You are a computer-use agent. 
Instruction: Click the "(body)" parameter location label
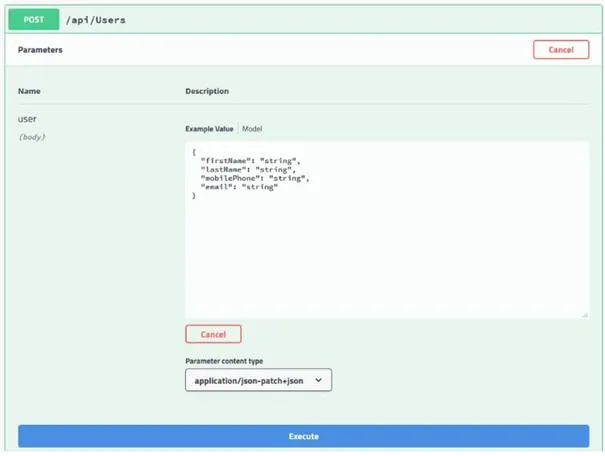(32, 137)
